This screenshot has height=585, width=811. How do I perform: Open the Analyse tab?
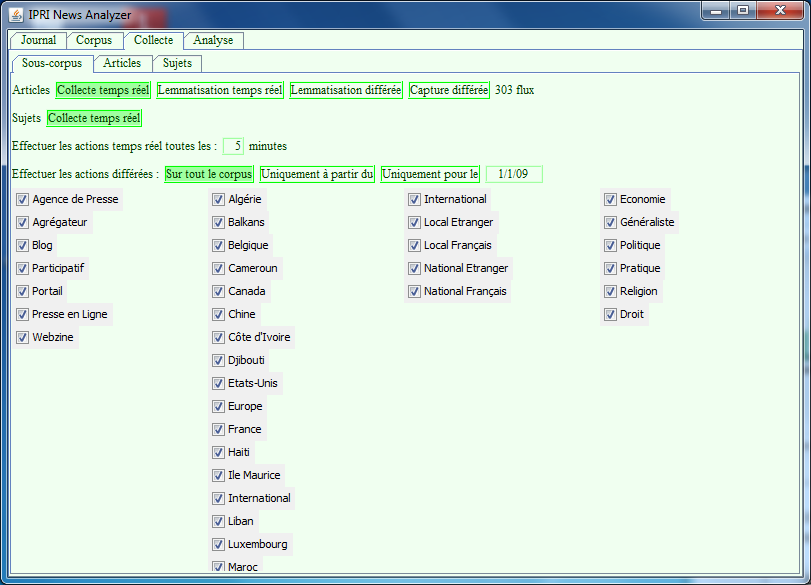[x=213, y=41]
